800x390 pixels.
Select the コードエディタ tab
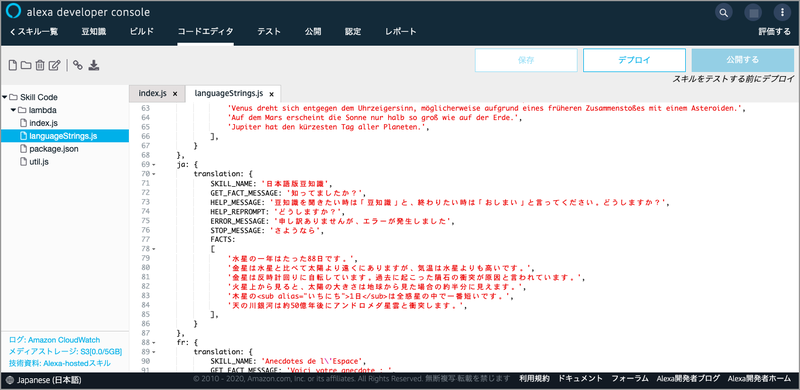(206, 32)
